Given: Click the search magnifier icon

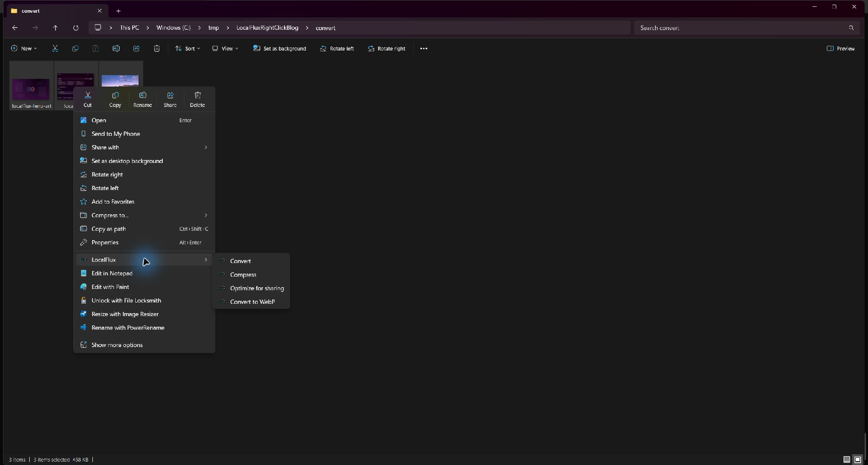Looking at the screenshot, I should click(x=851, y=28).
